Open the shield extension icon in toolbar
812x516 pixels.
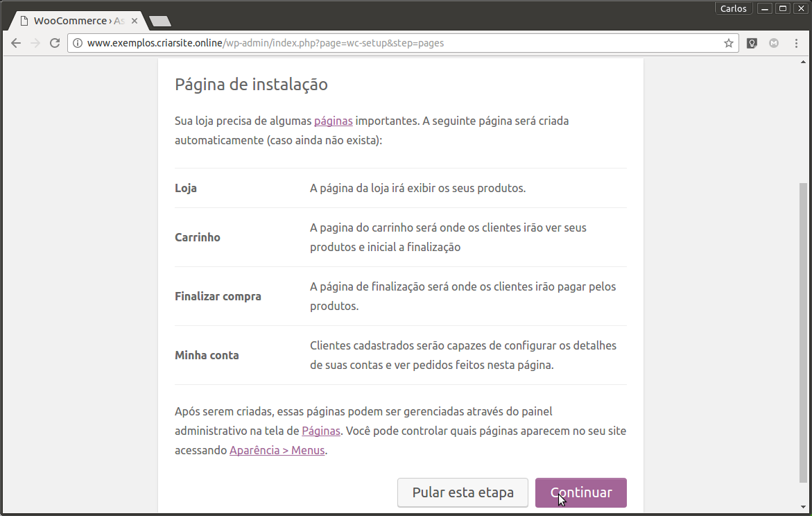(752, 43)
